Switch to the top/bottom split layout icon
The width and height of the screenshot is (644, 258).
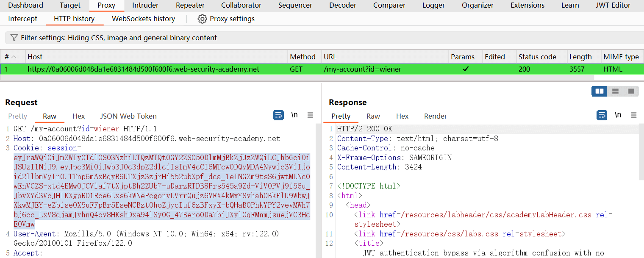[615, 91]
